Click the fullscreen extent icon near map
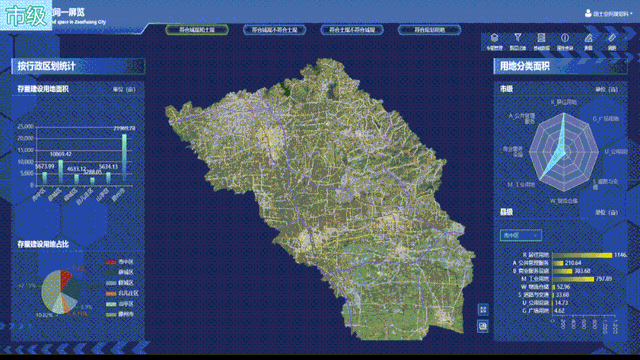This screenshot has height=360, width=640. (483, 309)
